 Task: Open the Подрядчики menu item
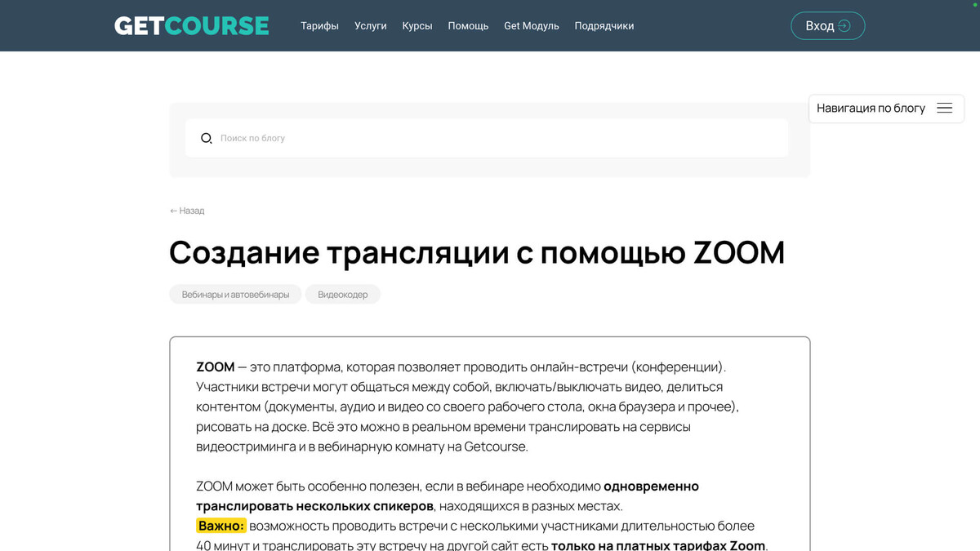coord(604,26)
